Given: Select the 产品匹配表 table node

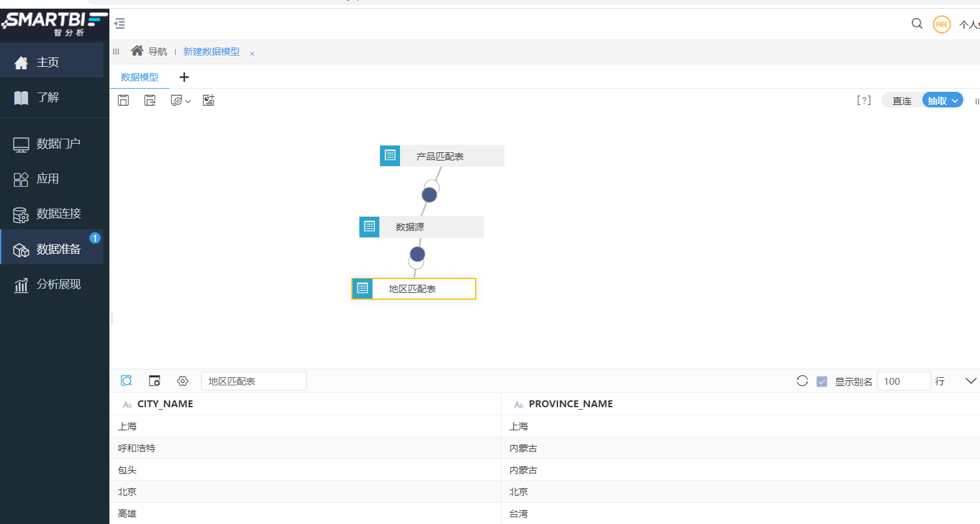Looking at the screenshot, I should point(441,156).
